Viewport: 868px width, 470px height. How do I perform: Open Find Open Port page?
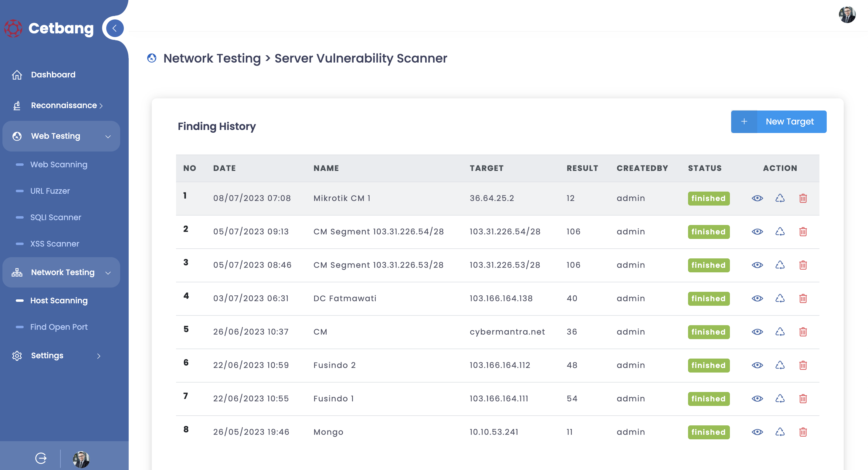click(x=59, y=327)
